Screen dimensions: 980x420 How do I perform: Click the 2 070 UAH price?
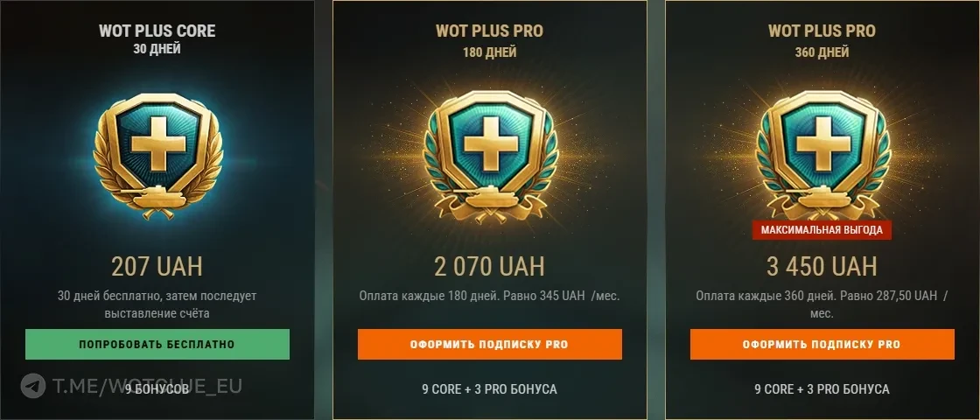click(x=490, y=267)
